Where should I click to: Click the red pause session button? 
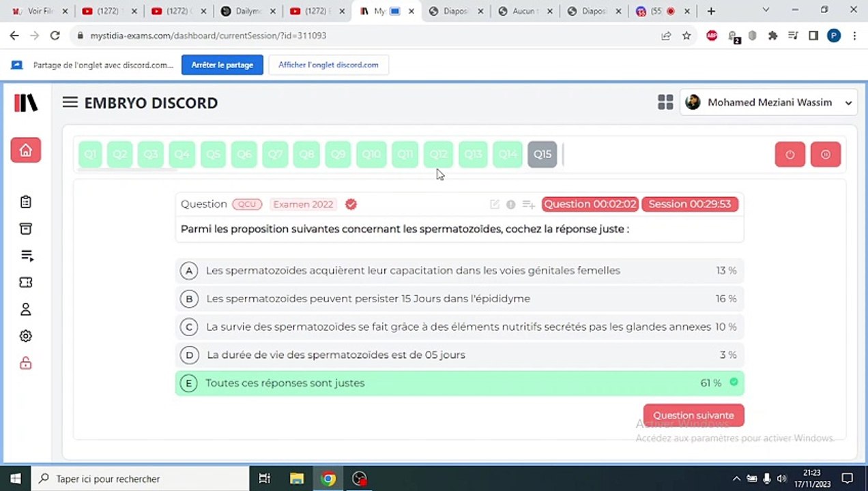[x=825, y=154]
